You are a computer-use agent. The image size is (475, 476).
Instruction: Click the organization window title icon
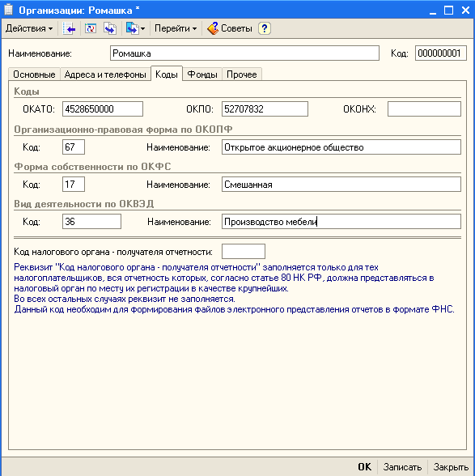tap(9, 10)
